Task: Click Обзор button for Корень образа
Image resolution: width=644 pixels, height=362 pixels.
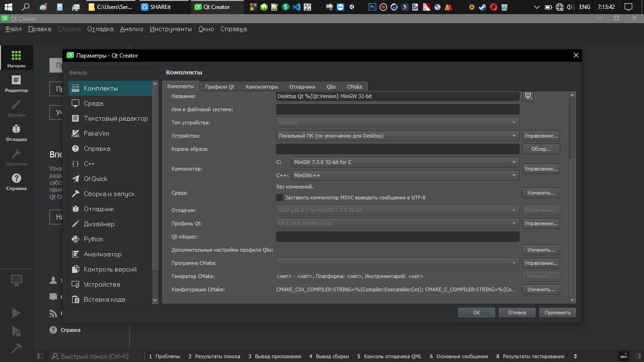Action: [541, 149]
